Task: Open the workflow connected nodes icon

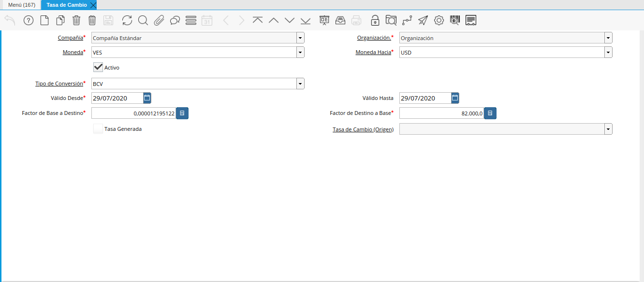Action: (x=407, y=20)
